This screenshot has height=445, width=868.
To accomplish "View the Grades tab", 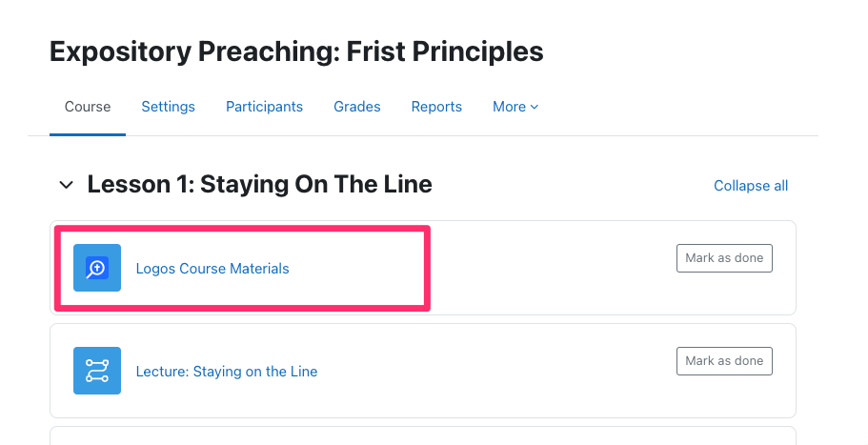I will tap(357, 107).
